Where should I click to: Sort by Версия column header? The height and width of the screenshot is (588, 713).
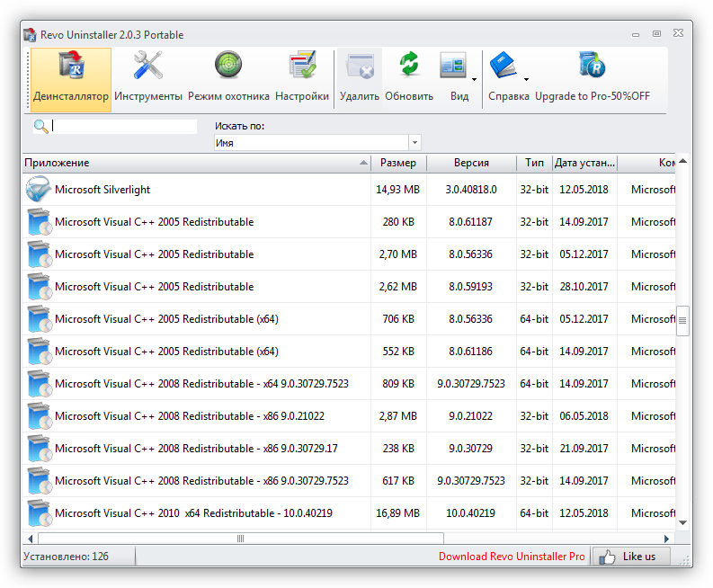(x=471, y=163)
